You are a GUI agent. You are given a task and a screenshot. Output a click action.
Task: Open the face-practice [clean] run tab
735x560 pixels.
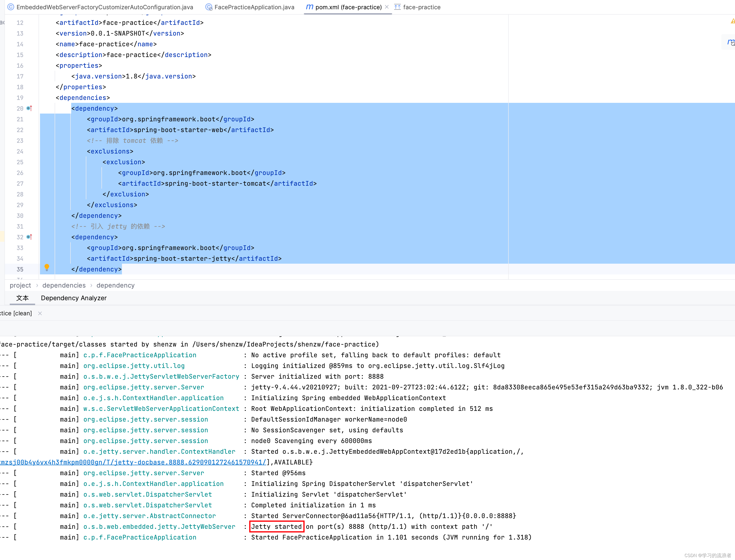click(x=16, y=313)
